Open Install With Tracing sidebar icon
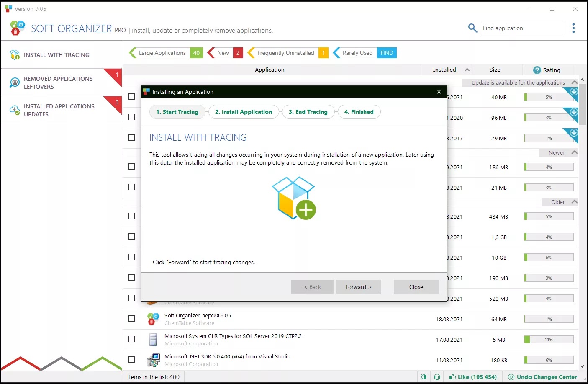 point(15,55)
